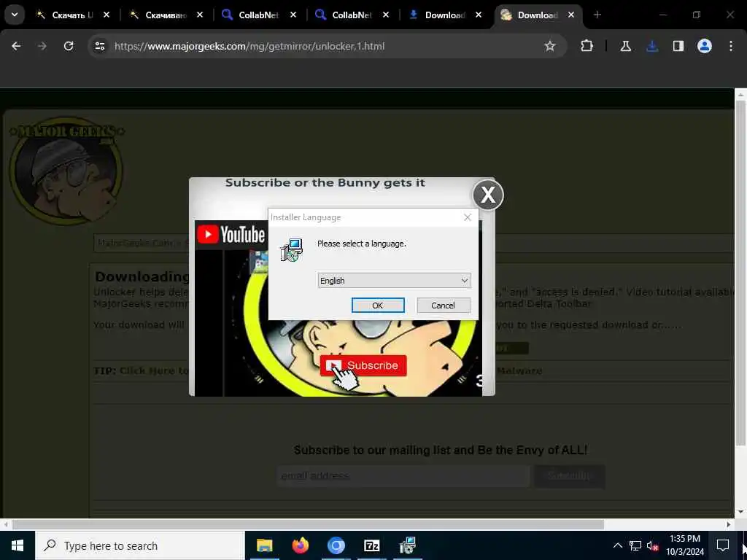Click the mailing list Subscribe button
Image resolution: width=747 pixels, height=560 pixels.
(x=569, y=475)
